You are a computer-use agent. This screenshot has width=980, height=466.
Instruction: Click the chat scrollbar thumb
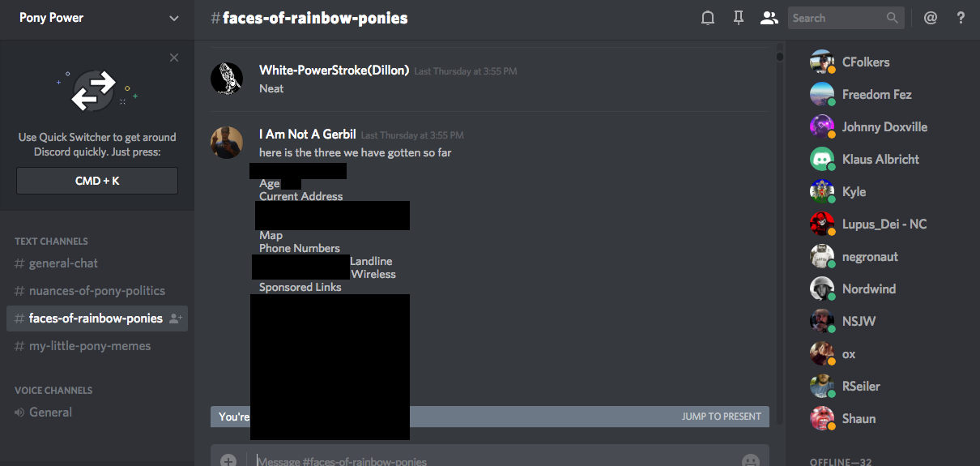click(x=780, y=57)
